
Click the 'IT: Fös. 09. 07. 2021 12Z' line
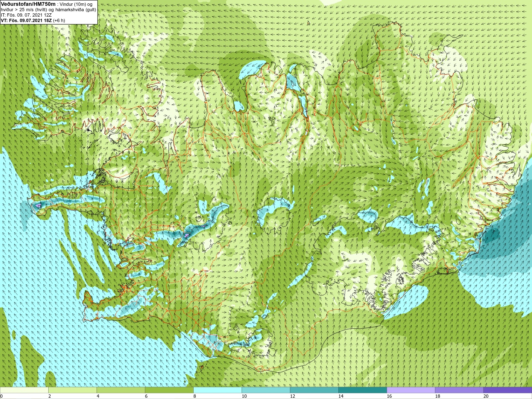(x=26, y=15)
